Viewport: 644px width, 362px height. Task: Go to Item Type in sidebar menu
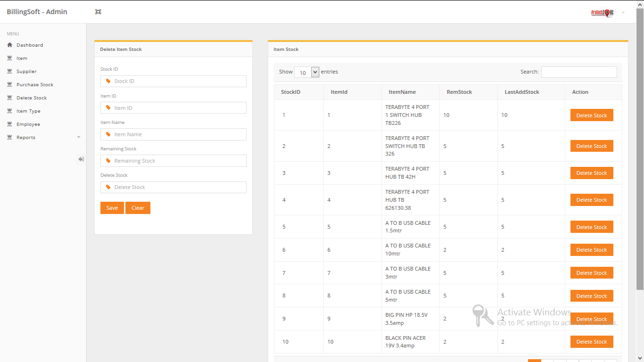(28, 111)
